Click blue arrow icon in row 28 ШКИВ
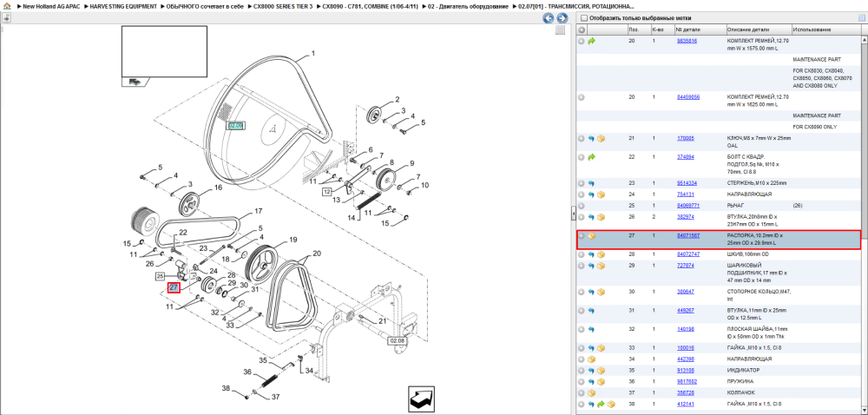This screenshot has width=868, height=415. pyautogui.click(x=591, y=254)
